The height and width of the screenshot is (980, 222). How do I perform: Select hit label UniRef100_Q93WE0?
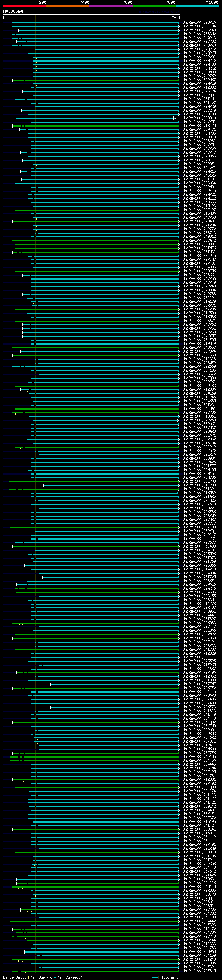tap(199, 852)
